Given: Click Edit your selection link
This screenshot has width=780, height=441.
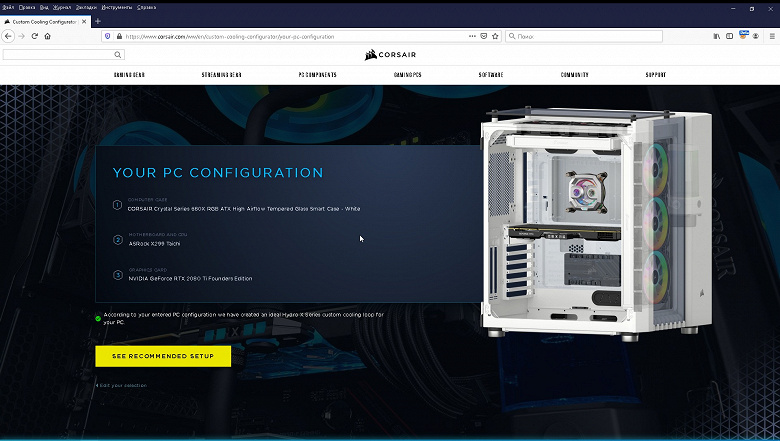Looking at the screenshot, I should tap(121, 385).
